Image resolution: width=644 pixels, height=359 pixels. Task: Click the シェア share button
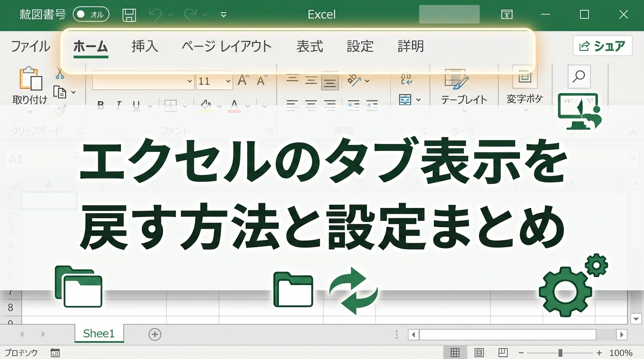[x=602, y=46]
